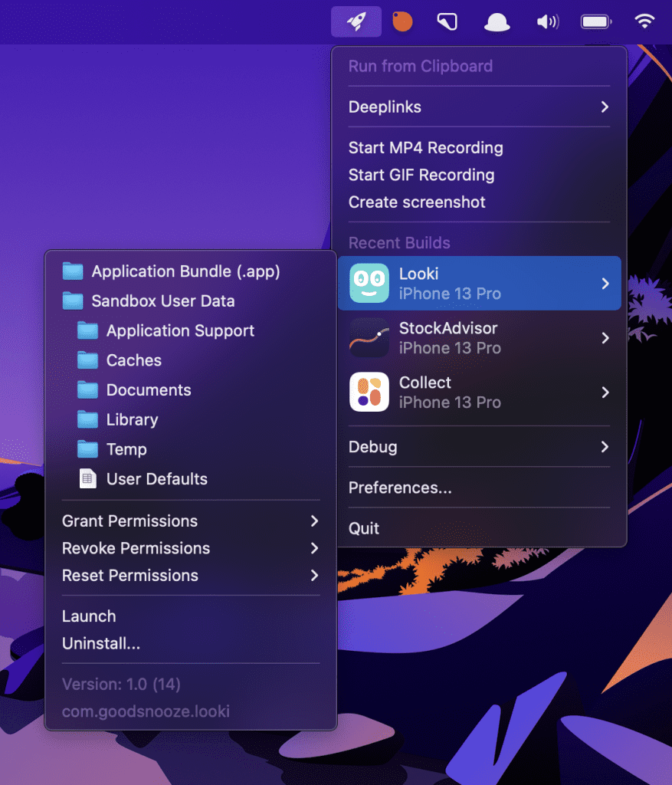
Task: Expand the Looki build submenu chevron
Action: (x=605, y=284)
